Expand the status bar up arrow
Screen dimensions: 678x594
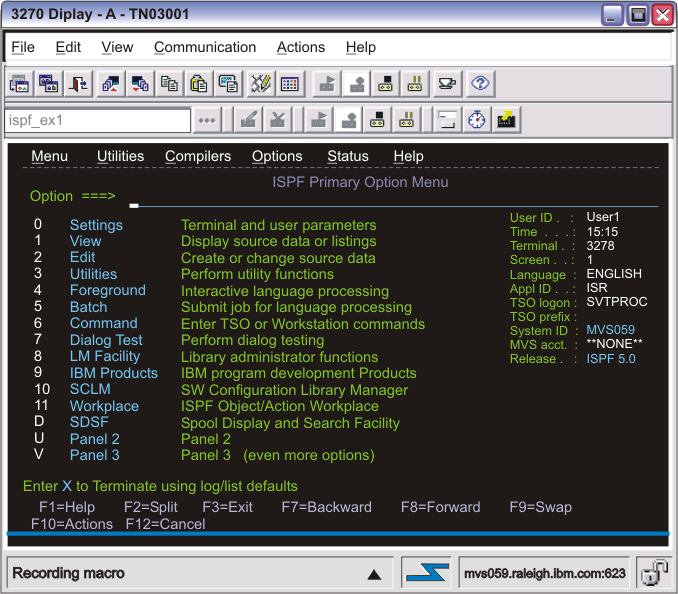pyautogui.click(x=374, y=575)
